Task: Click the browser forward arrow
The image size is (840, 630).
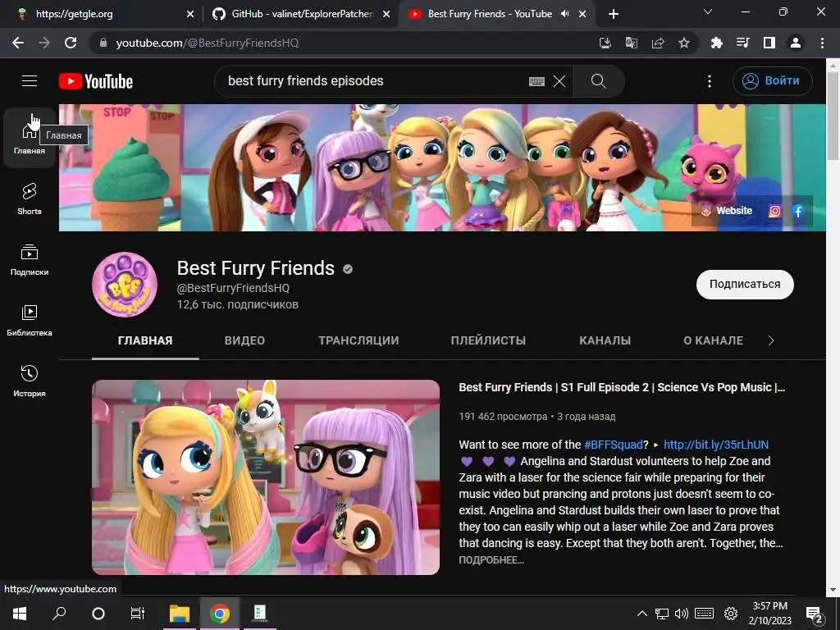Action: click(44, 43)
